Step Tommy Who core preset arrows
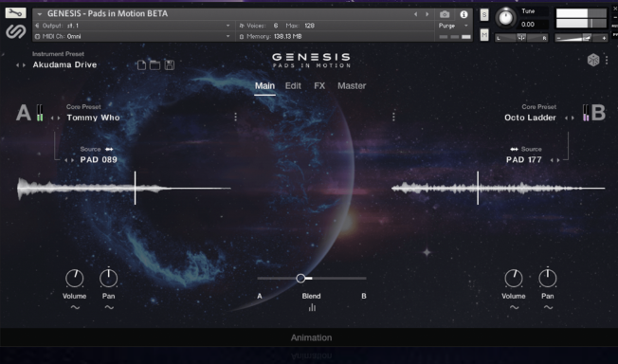Screen dimensions: 618x364 [55, 118]
